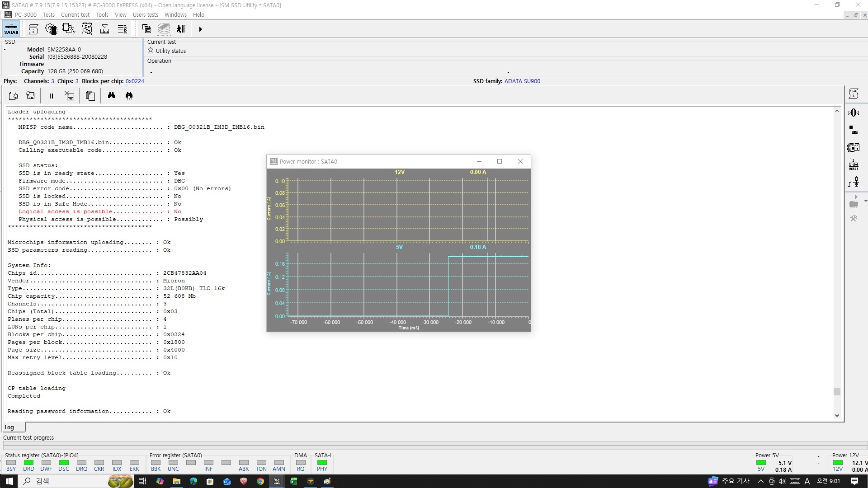Click the crossed-out floppy log icon

click(69, 95)
